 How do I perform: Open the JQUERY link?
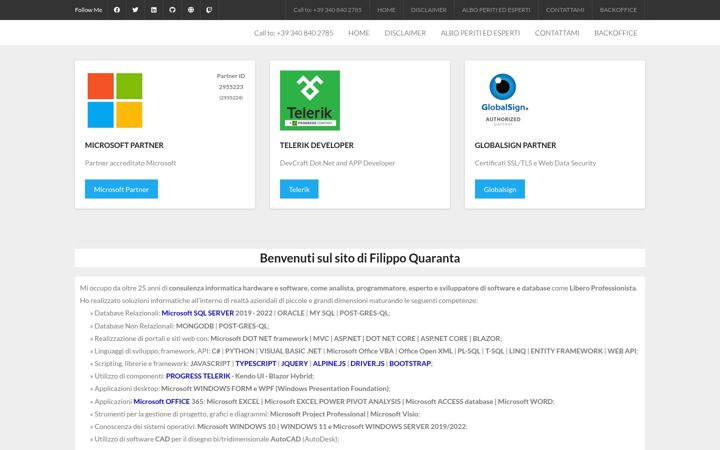pyautogui.click(x=294, y=363)
